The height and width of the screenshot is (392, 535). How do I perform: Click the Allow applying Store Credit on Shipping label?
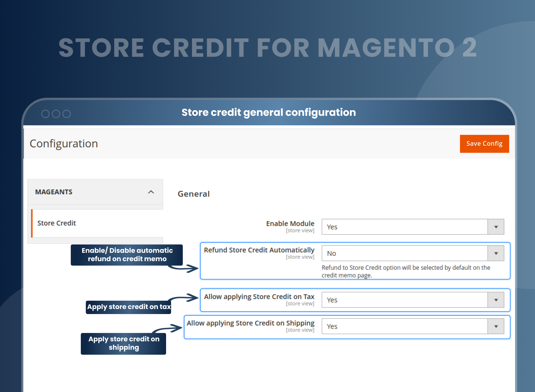point(251,323)
